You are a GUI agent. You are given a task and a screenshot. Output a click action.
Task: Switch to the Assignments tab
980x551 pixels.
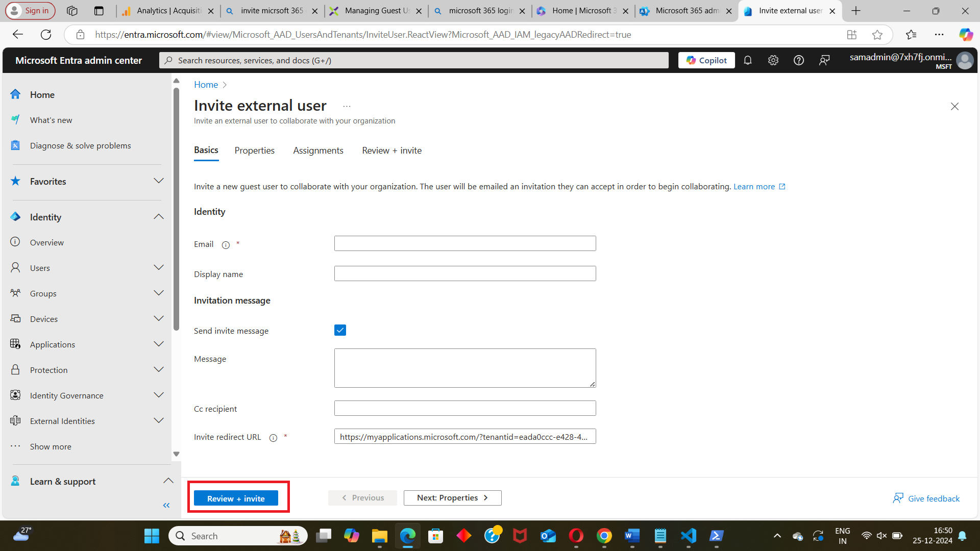[x=318, y=151]
